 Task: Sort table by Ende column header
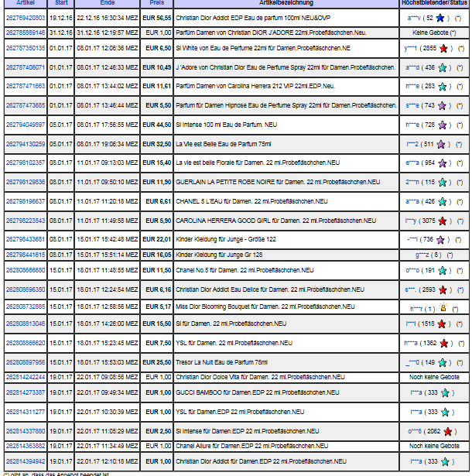pos(108,3)
